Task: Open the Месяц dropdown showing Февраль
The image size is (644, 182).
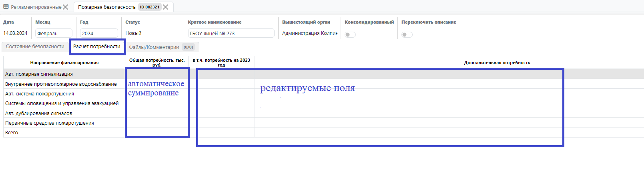Action: (x=54, y=33)
